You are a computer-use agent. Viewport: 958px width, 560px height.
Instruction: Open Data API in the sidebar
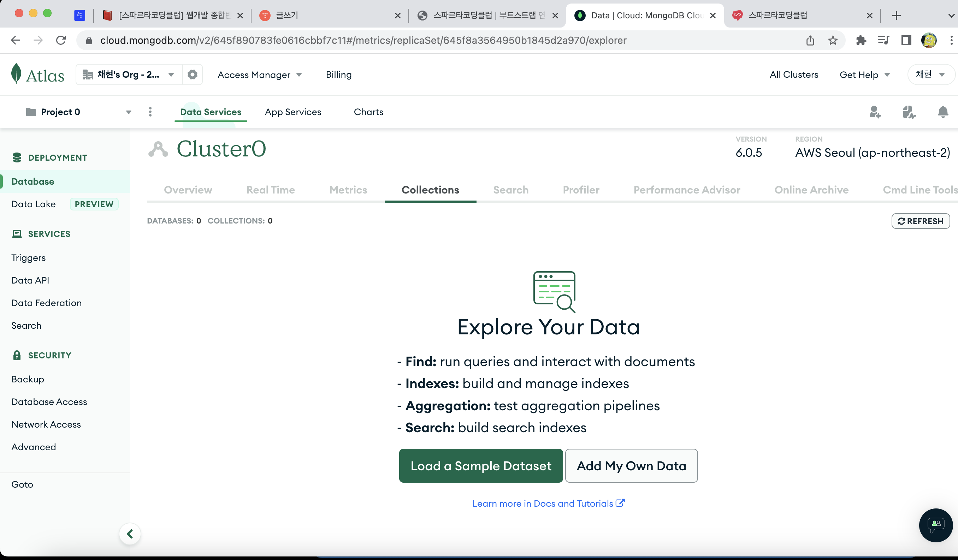click(x=30, y=280)
